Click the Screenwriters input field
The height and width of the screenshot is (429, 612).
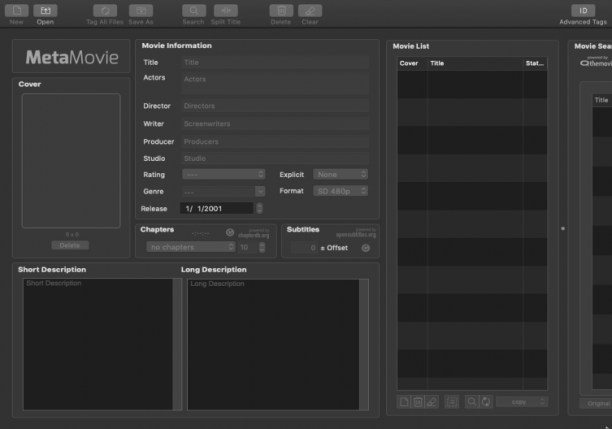click(275, 124)
